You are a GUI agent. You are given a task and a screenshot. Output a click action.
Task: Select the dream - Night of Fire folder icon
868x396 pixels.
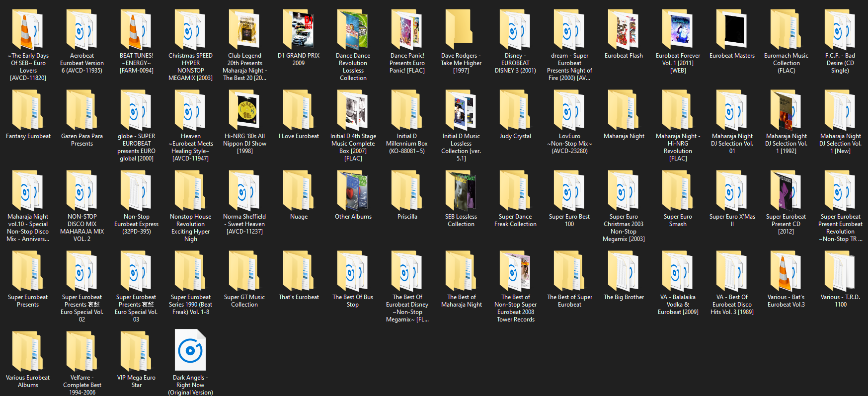(x=569, y=30)
